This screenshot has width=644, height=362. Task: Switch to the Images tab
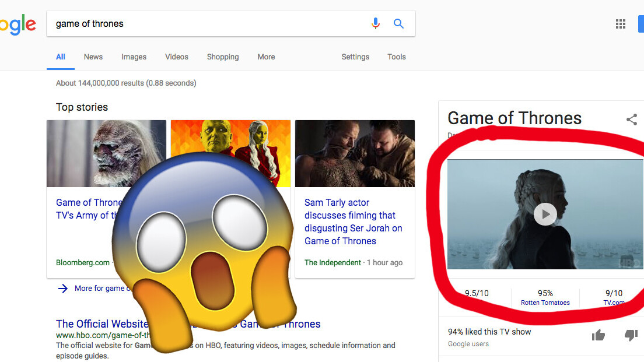pos(134,57)
